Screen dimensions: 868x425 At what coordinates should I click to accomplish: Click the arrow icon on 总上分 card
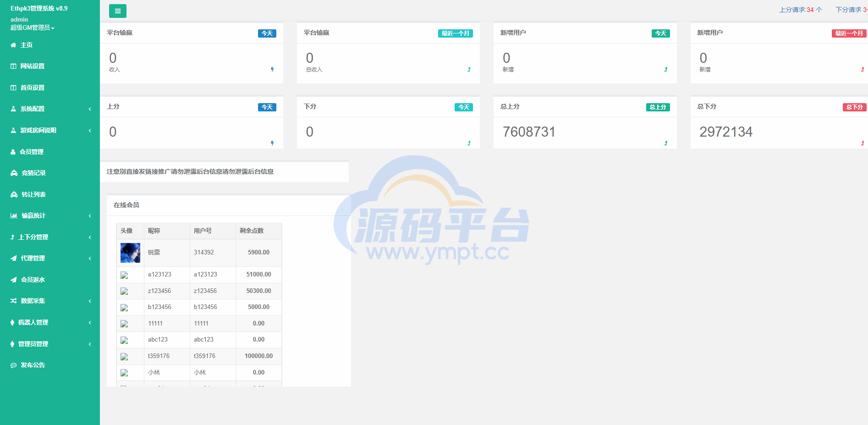[x=666, y=143]
